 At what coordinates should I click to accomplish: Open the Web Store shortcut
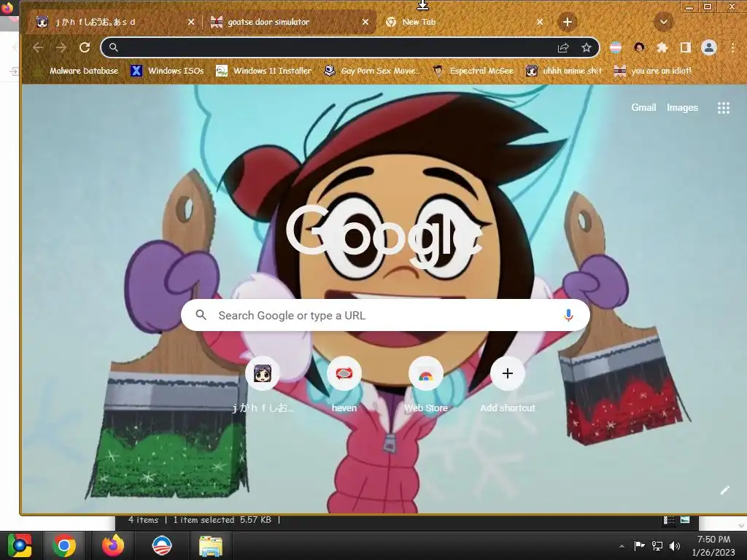tap(426, 384)
